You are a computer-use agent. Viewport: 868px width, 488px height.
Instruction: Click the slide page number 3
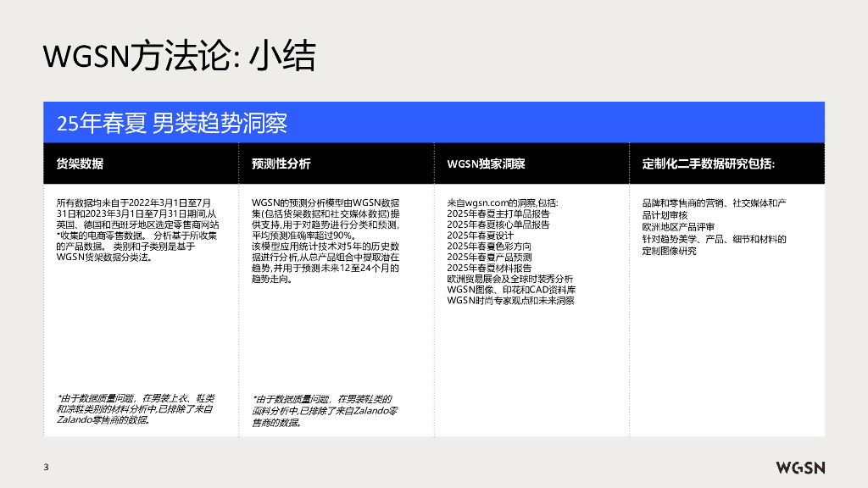(47, 468)
